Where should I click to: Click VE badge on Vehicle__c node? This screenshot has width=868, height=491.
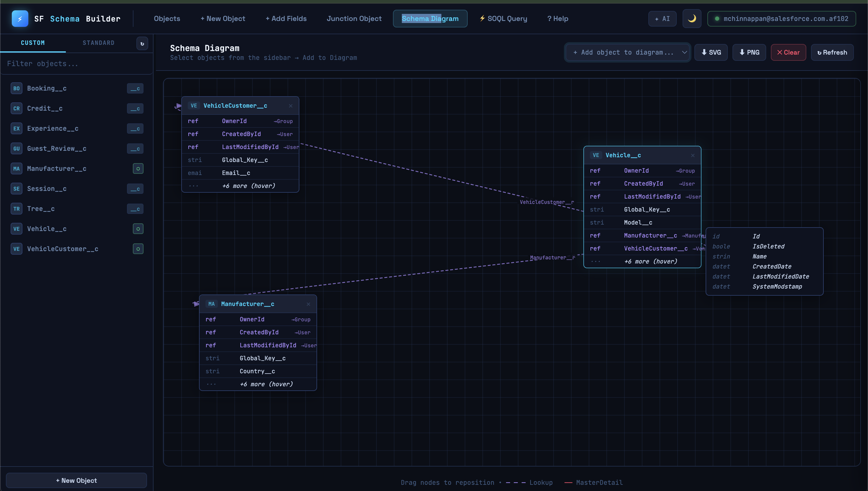(596, 156)
